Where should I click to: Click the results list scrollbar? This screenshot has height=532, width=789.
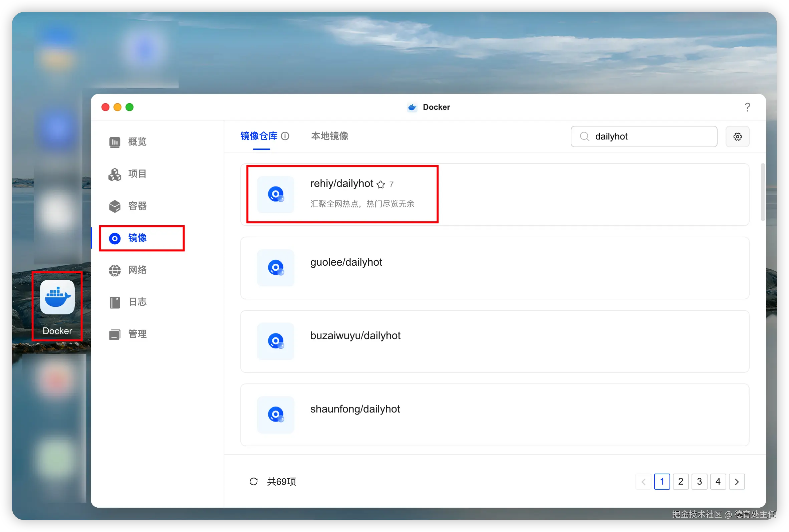pyautogui.click(x=763, y=192)
